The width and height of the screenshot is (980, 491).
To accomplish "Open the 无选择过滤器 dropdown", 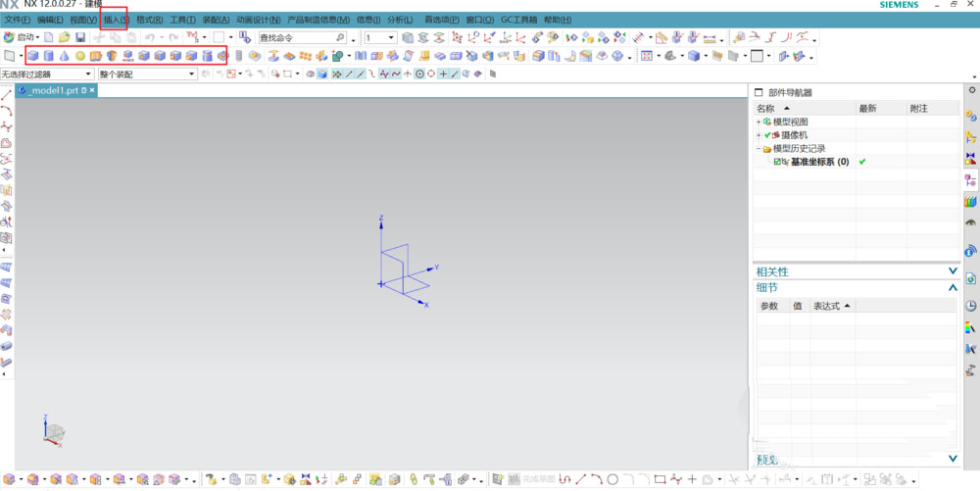I will tap(47, 74).
